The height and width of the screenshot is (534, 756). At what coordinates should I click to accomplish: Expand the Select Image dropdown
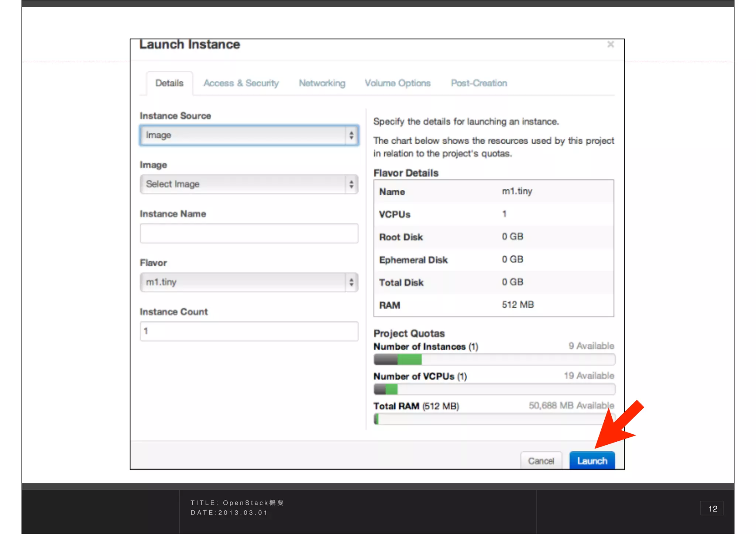244,184
